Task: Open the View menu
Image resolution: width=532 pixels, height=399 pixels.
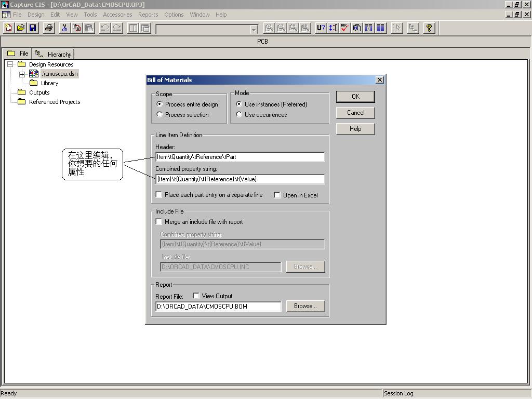Action: point(72,15)
